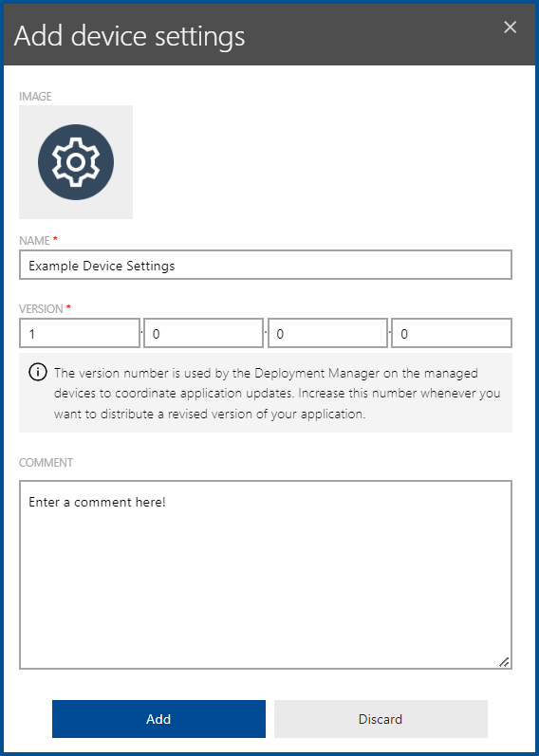
Task: Click the info icon beside version note
Action: click(38, 373)
